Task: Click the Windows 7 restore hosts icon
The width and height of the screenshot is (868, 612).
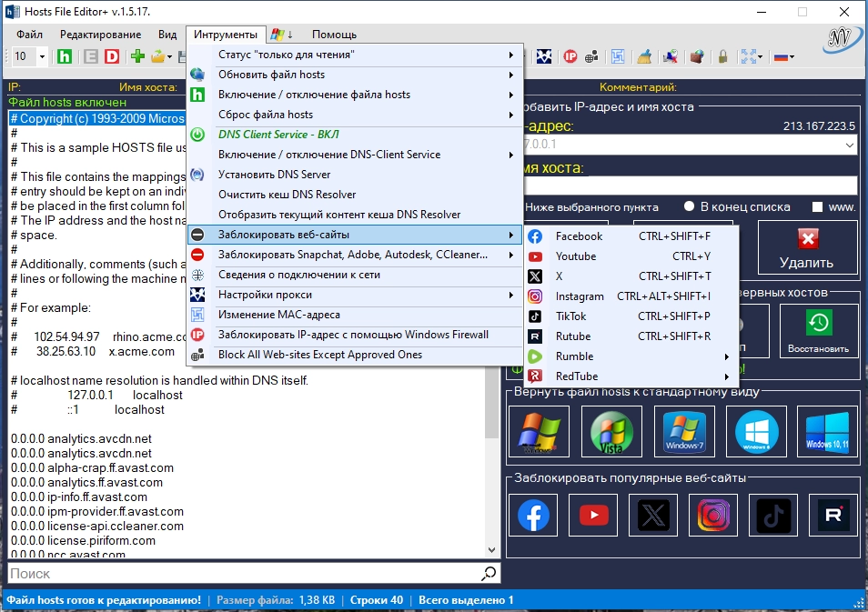Action: pos(682,431)
